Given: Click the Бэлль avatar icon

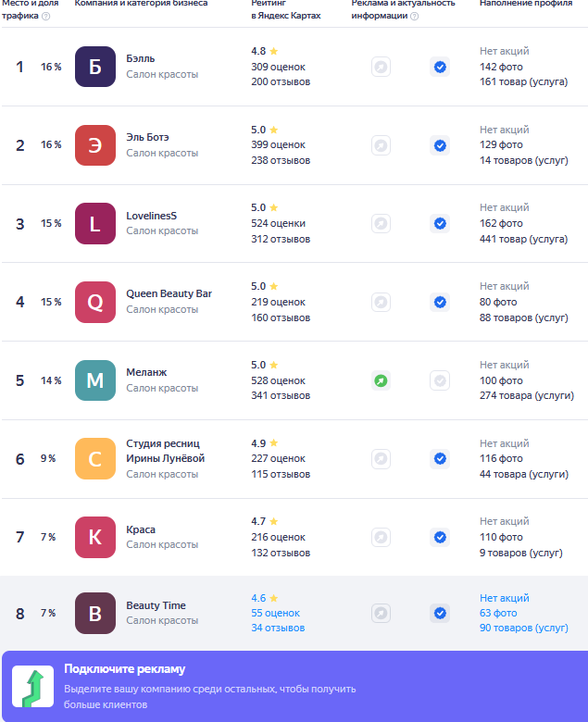Looking at the screenshot, I should (95, 67).
